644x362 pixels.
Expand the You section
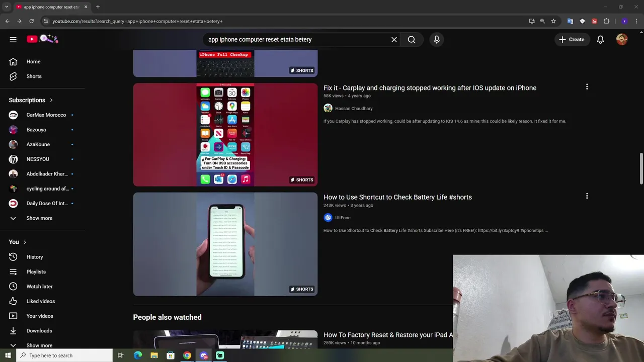18,242
